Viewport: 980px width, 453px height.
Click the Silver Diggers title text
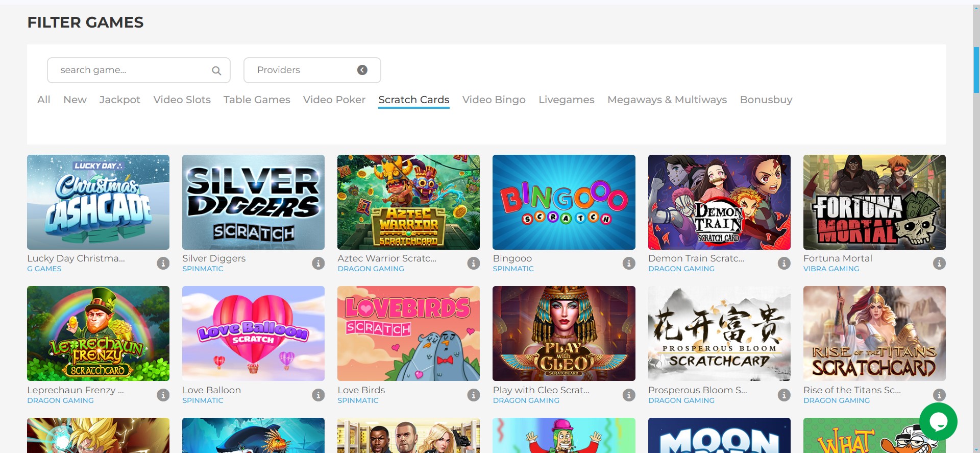(214, 258)
